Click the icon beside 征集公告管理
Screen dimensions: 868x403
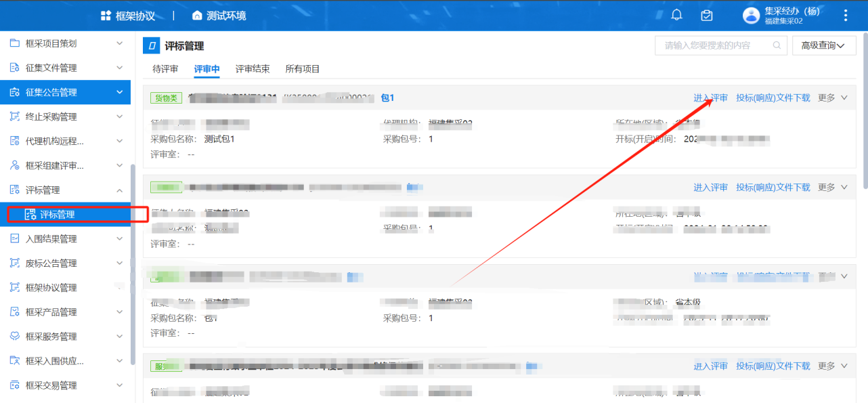[15, 92]
